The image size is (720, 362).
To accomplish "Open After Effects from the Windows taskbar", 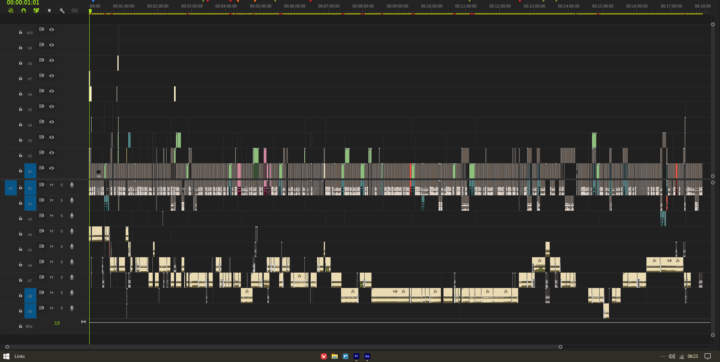I will click(x=367, y=356).
